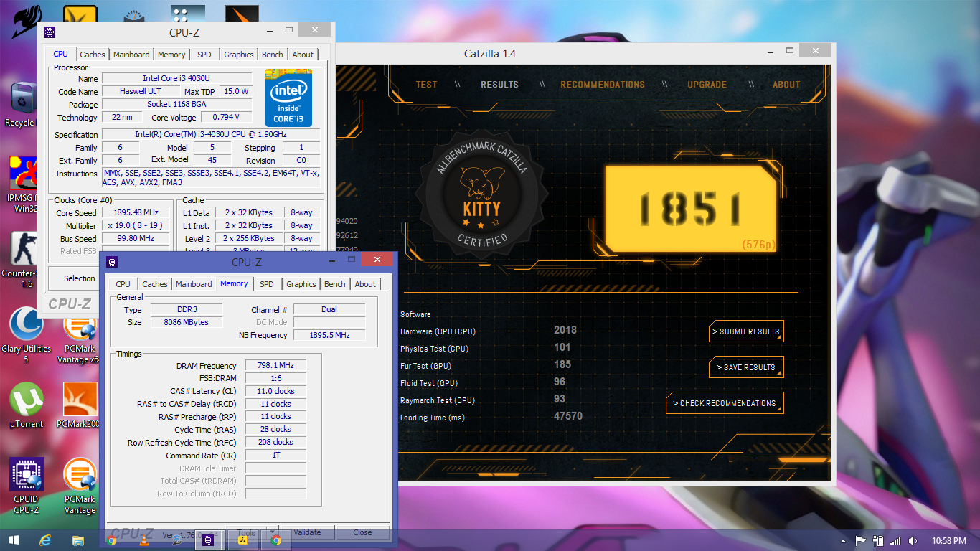Screen dimensions: 980x551
Task: Select CPU tab in front CPU-Z window
Action: pyautogui.click(x=123, y=284)
